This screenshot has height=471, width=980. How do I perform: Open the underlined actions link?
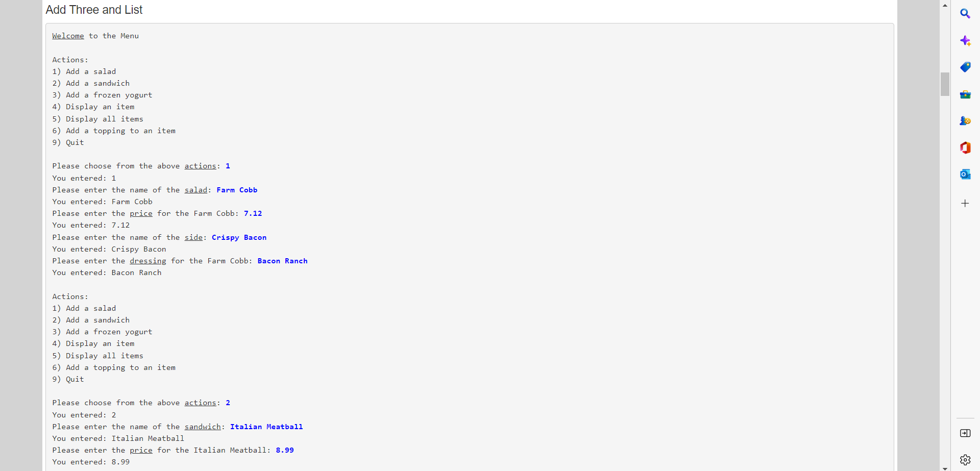tap(200, 166)
